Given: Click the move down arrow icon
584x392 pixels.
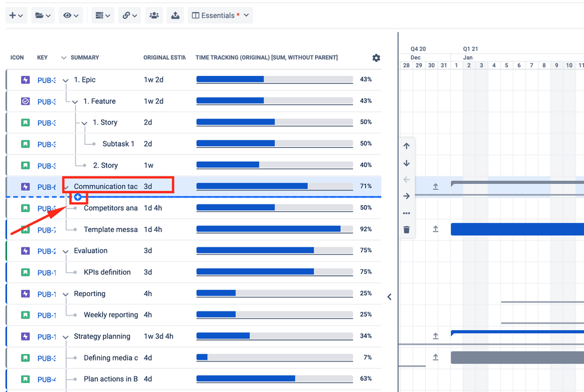Looking at the screenshot, I should pos(406,163).
